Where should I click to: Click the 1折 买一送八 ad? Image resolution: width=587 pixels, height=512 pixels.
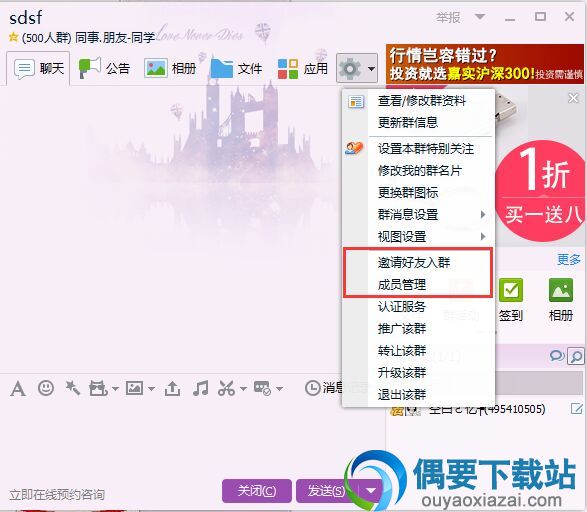tap(541, 190)
